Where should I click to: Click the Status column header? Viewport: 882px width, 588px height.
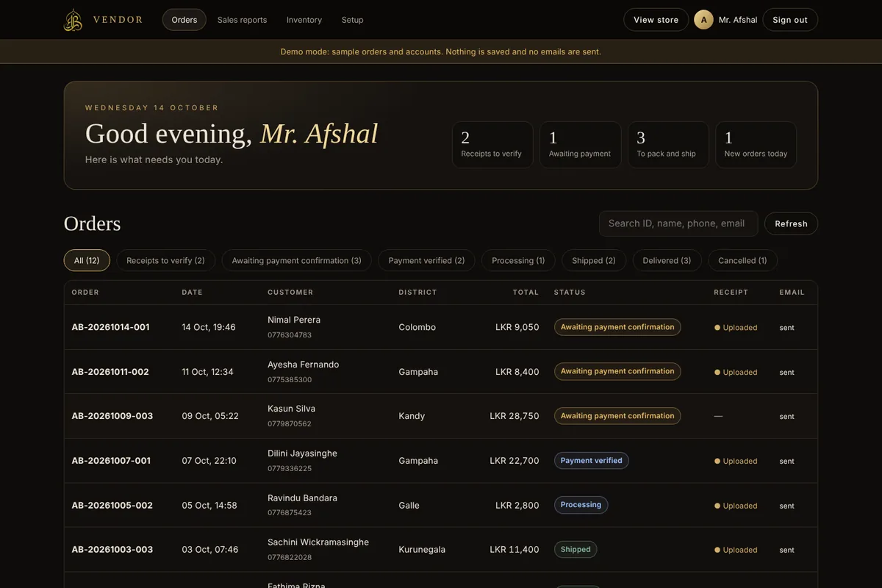click(570, 293)
